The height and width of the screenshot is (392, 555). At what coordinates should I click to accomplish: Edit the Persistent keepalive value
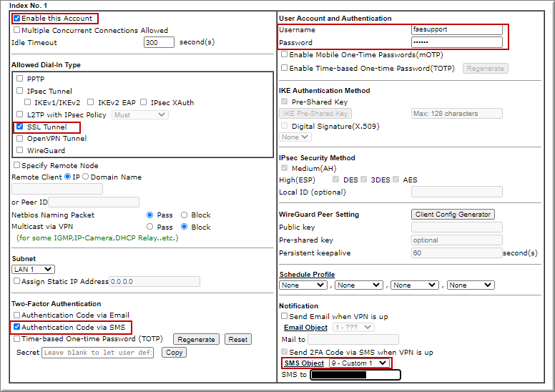(x=457, y=253)
